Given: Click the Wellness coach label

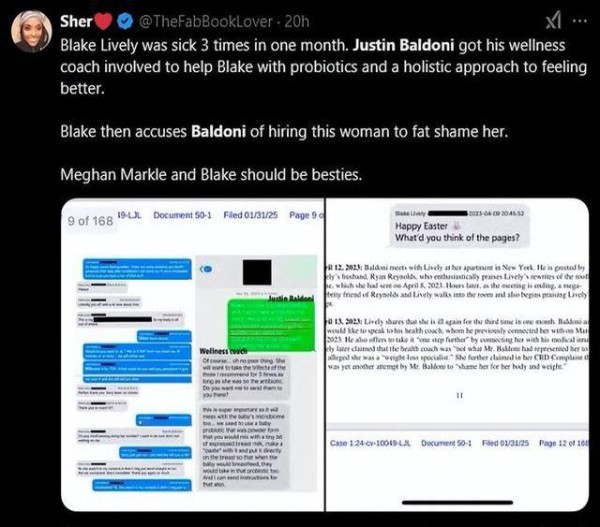Looking at the screenshot, I should 223,351.
